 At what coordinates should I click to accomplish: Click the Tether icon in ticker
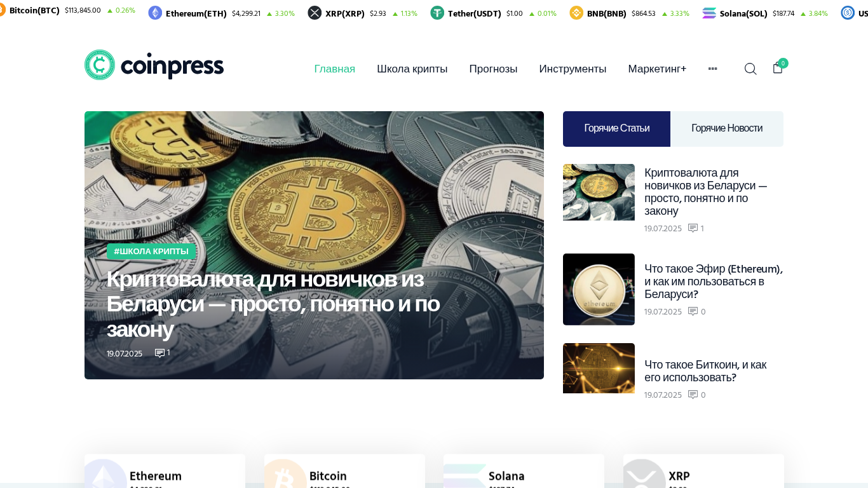437,13
